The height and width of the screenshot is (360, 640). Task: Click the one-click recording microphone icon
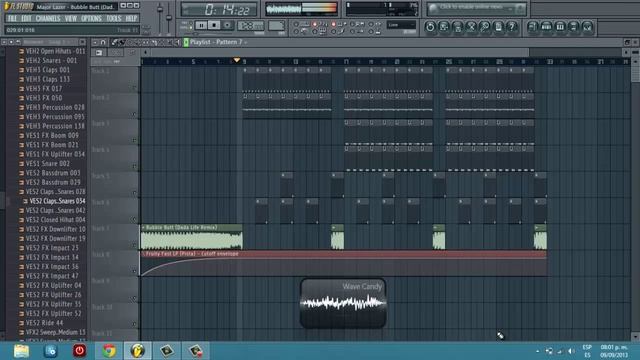(484, 27)
